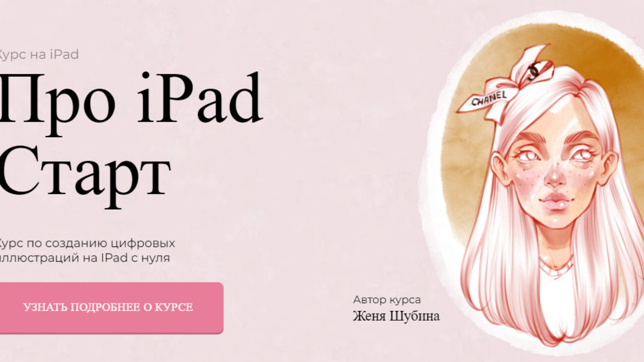
Task: Click the subtitle about цифровых иллюстраций
Action: click(87, 243)
